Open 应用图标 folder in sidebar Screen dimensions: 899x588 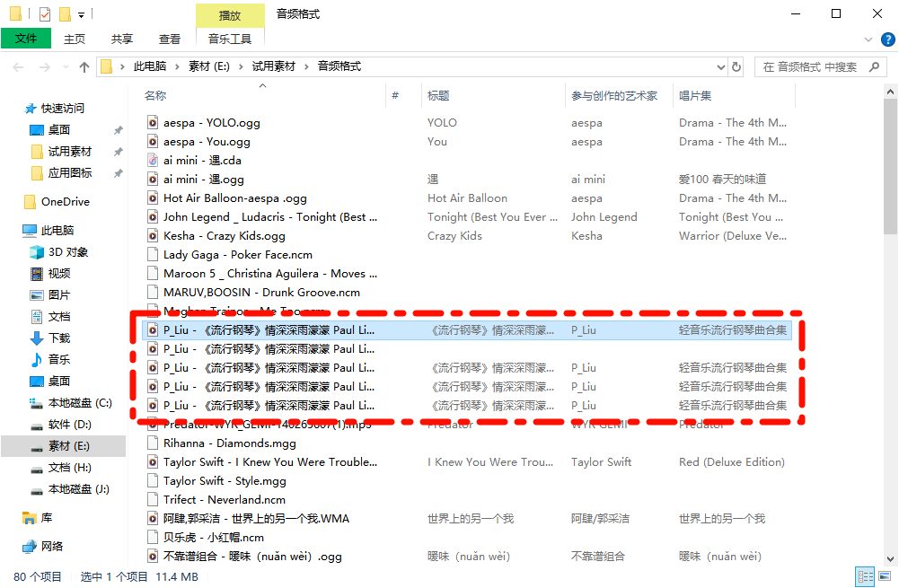69,173
